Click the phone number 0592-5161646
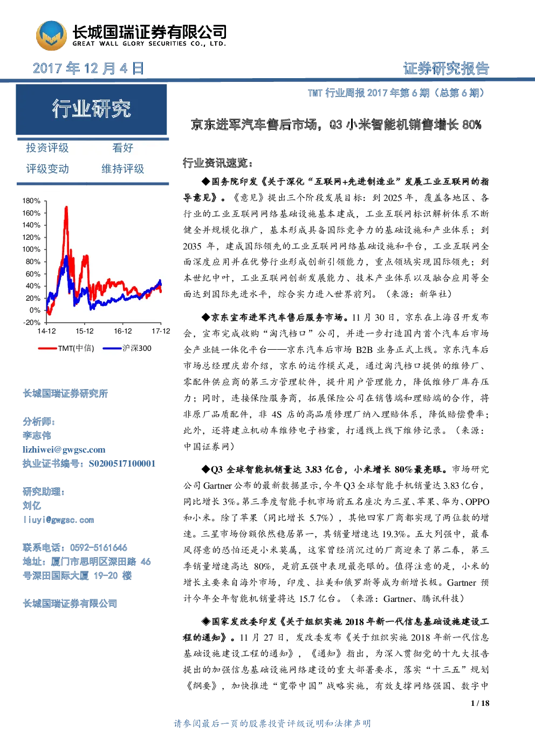Image resolution: width=535 pixels, height=756 pixels. point(99,547)
